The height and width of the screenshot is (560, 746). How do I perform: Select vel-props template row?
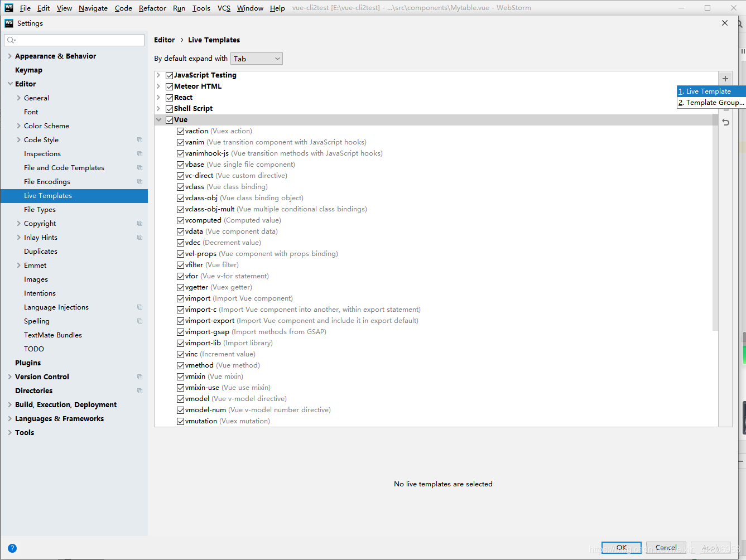261,254
